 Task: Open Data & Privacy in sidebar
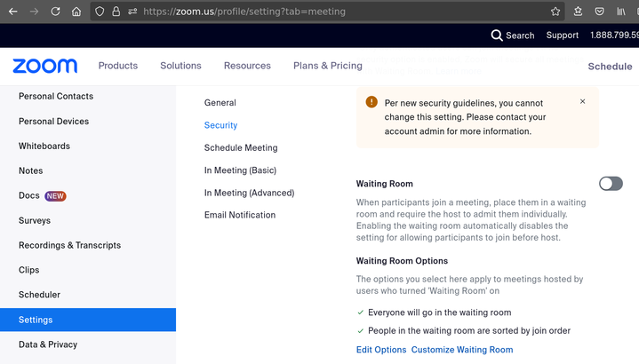tap(48, 344)
